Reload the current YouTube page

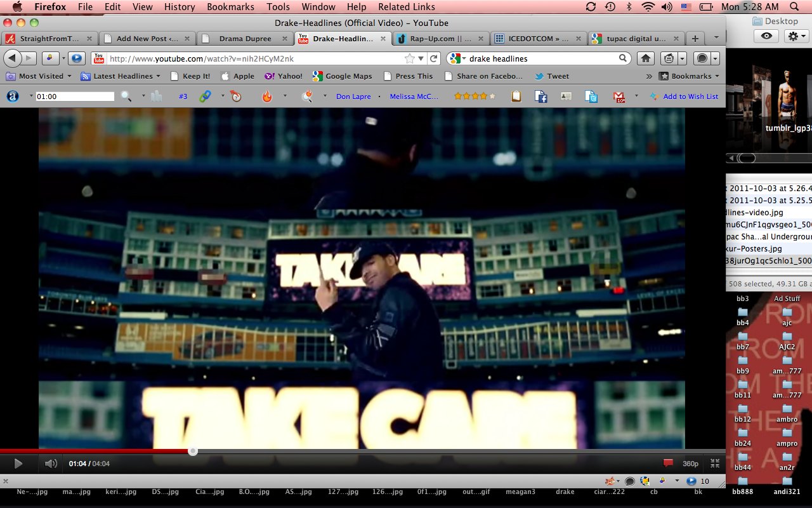434,58
